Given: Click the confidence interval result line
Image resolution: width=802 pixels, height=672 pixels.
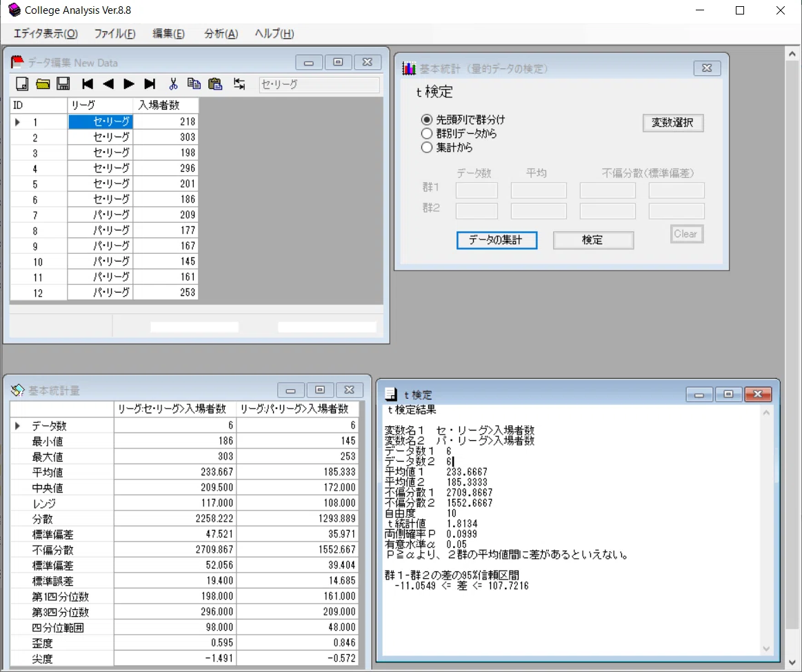Looking at the screenshot, I should (461, 586).
